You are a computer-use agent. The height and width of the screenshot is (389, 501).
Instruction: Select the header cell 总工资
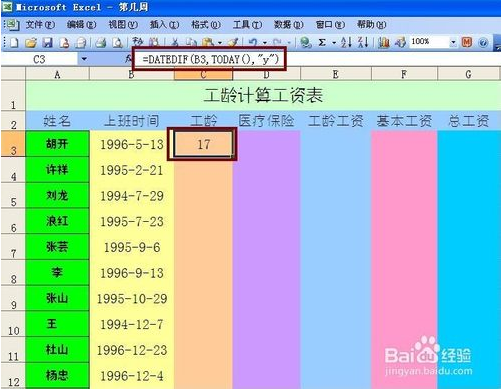(x=469, y=121)
